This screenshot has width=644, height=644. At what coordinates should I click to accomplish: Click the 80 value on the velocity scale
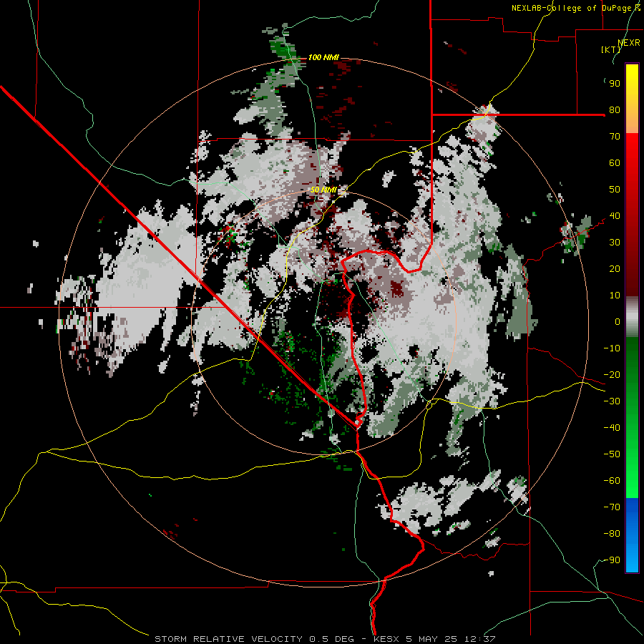[x=615, y=109]
